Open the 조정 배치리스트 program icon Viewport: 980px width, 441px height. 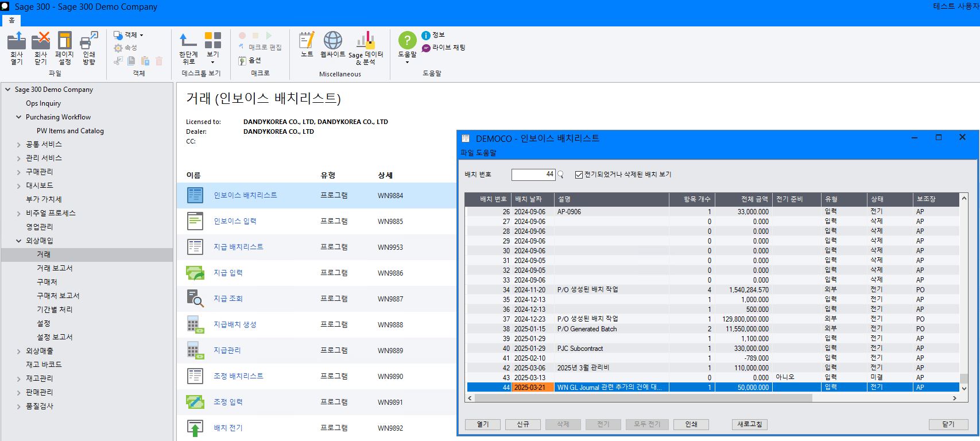[x=195, y=376]
